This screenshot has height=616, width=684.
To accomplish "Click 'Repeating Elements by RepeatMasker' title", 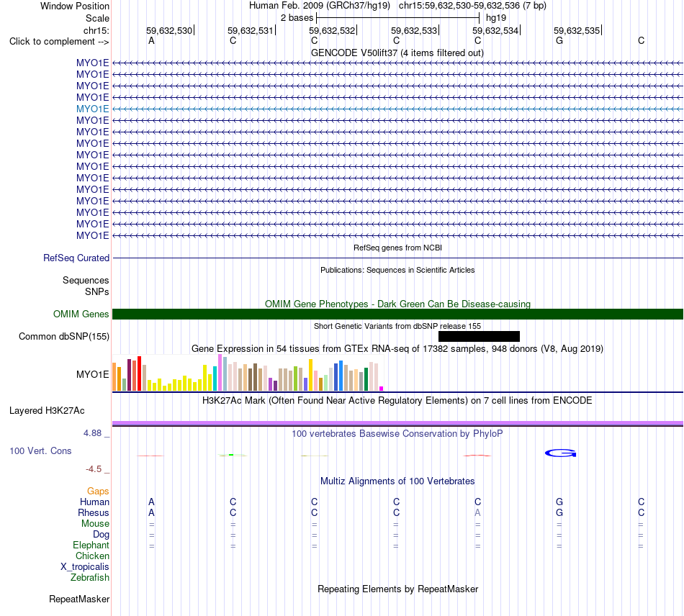I will (x=397, y=589).
